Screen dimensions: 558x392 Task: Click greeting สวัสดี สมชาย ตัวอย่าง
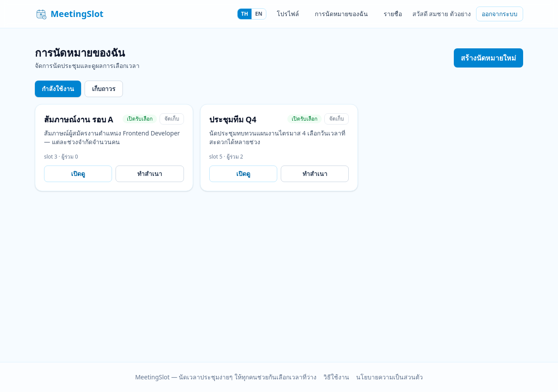[x=442, y=14]
